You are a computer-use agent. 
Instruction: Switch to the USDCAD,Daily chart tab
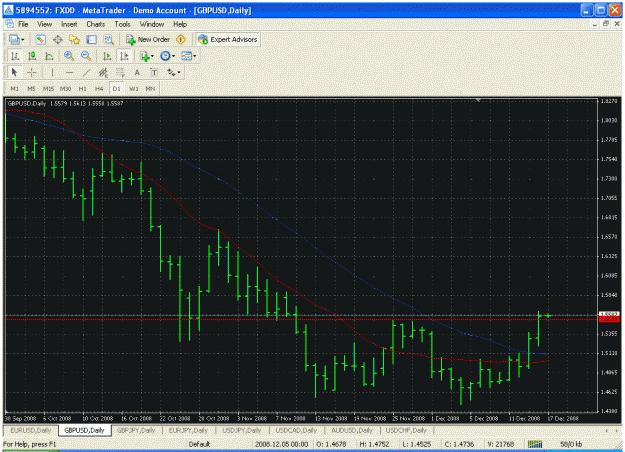pyautogui.click(x=296, y=430)
